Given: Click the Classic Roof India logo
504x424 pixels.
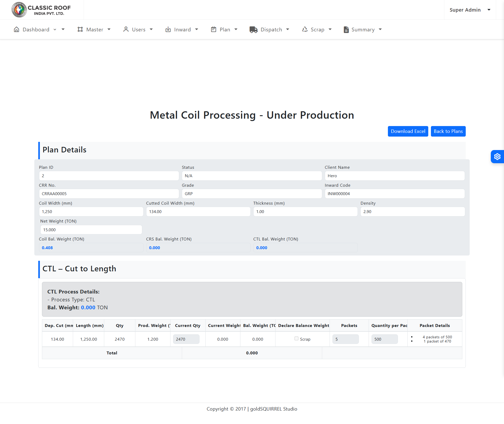Looking at the screenshot, I should pos(41,10).
